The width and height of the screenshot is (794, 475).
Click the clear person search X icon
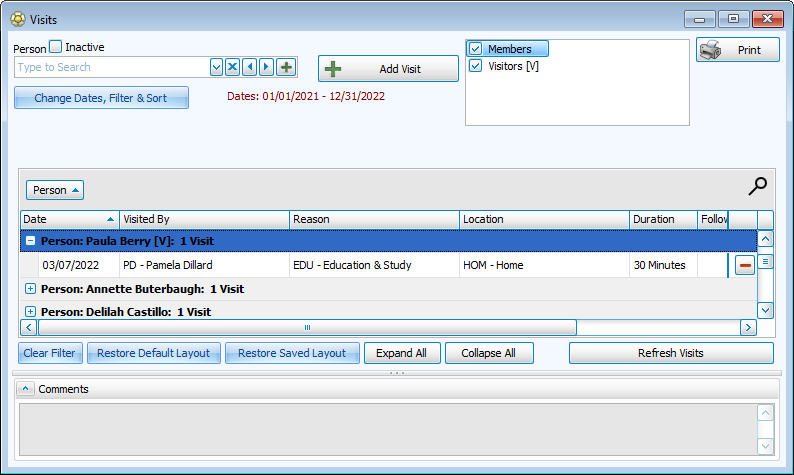(x=232, y=67)
